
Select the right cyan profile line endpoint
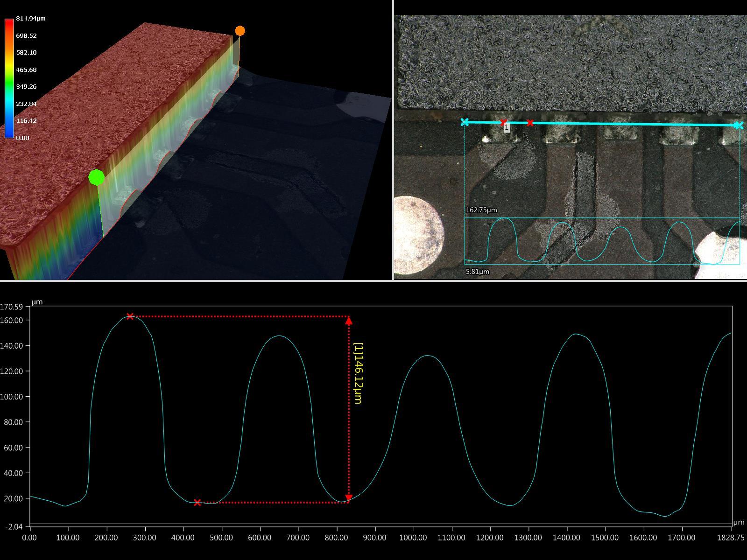tap(738, 125)
